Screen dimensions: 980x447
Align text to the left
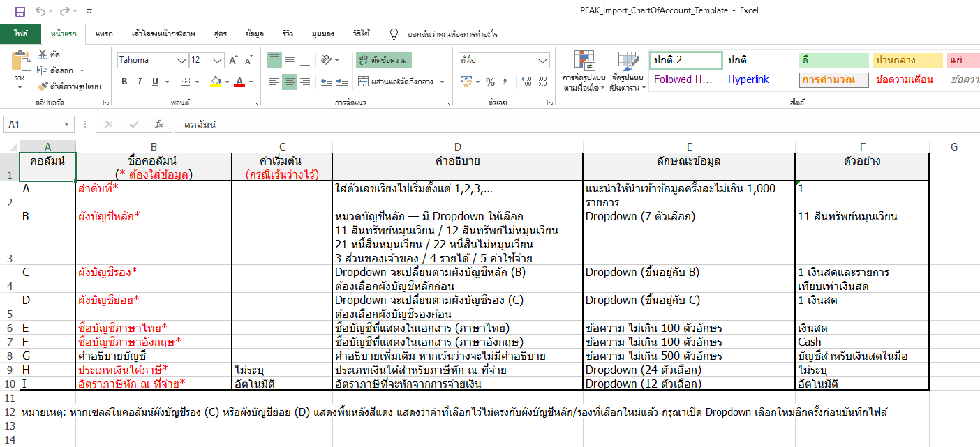coord(274,82)
